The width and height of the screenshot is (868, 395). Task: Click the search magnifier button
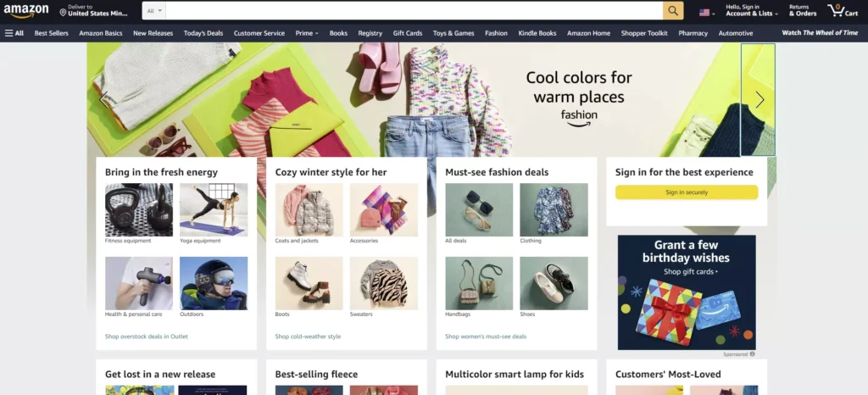tap(673, 10)
